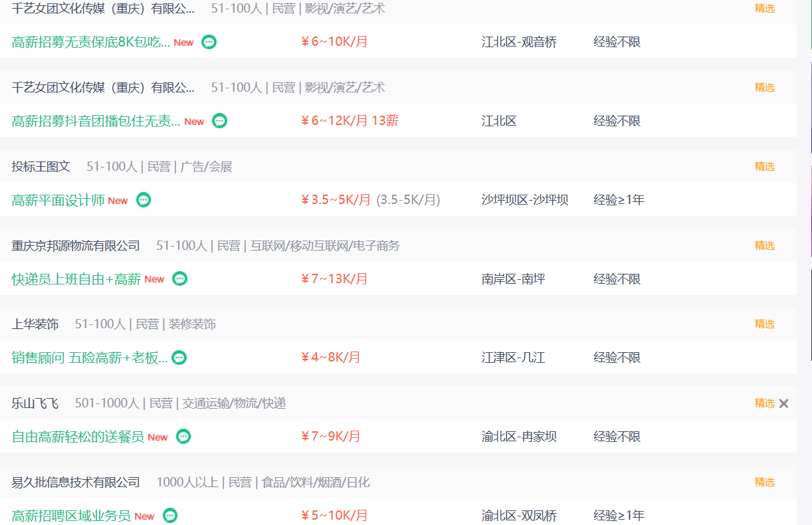Open chat bubble next to 自由高薪轻松的送餐员
Image resolution: width=812 pixels, height=525 pixels.
point(183,437)
